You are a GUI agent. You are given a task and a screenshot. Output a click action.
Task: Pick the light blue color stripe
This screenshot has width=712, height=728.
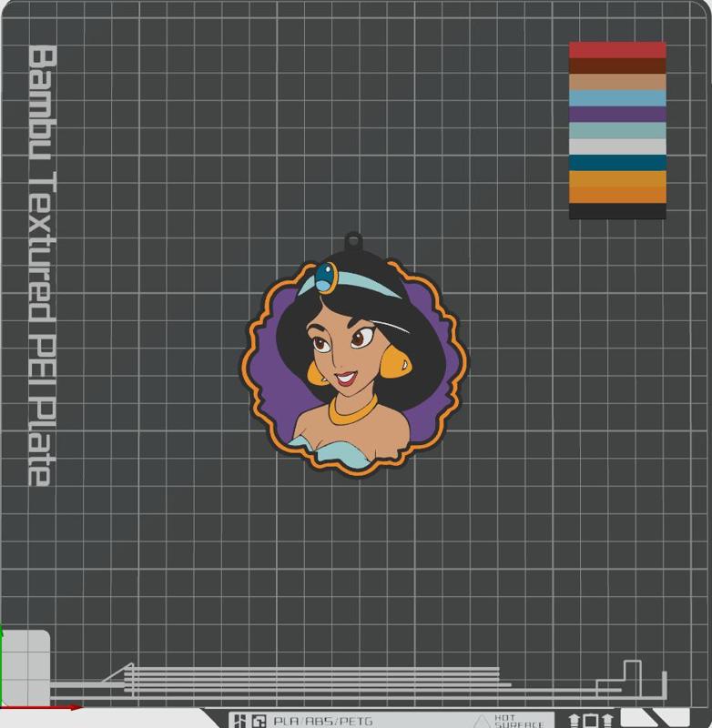pos(617,98)
